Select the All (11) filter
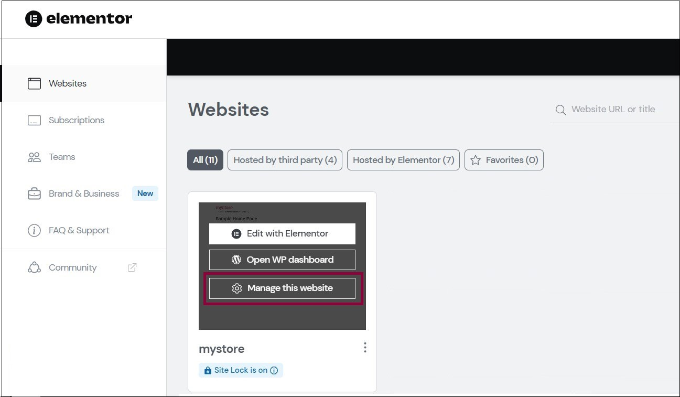This screenshot has width=680, height=397. [x=205, y=160]
